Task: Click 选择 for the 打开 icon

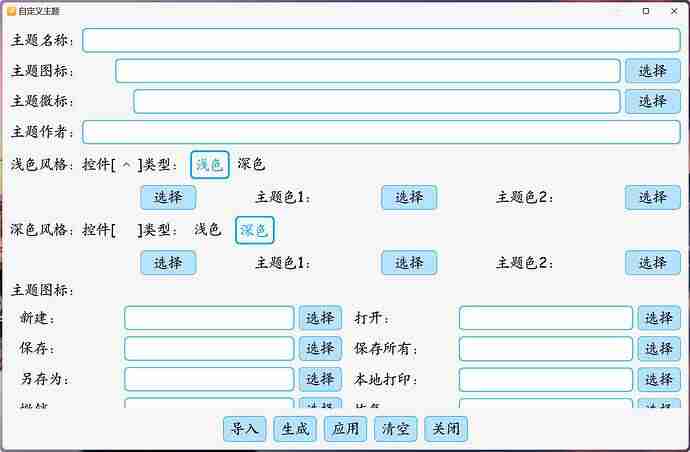Action: [659, 318]
